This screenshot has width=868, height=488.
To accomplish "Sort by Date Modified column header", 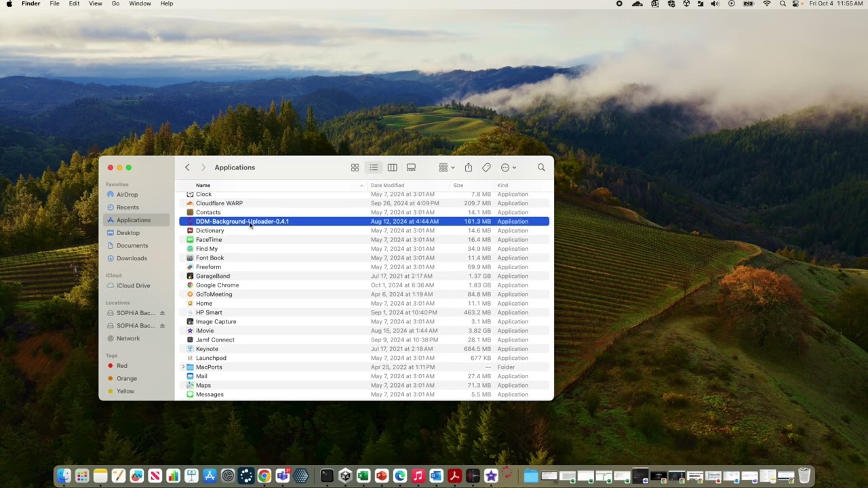I will click(388, 185).
